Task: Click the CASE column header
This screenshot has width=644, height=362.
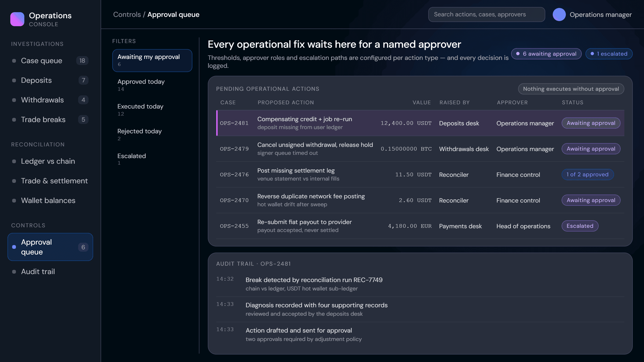Action: click(228, 102)
